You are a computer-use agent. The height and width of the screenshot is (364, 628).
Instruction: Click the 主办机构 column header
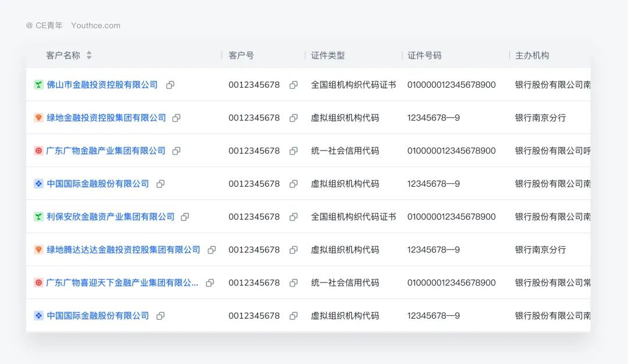[x=532, y=55]
